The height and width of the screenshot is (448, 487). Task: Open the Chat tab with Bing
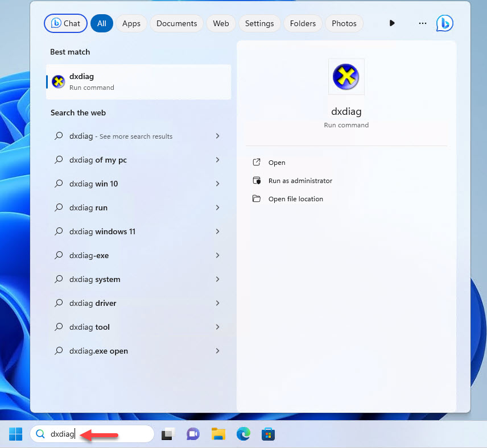click(65, 23)
